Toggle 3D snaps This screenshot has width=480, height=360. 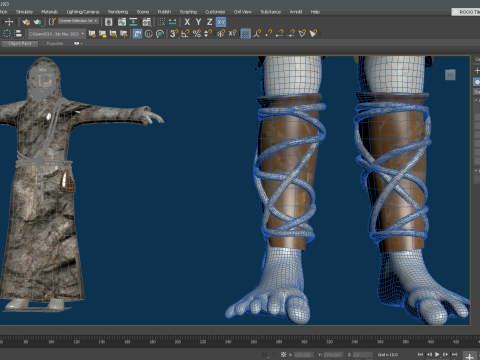click(x=174, y=33)
